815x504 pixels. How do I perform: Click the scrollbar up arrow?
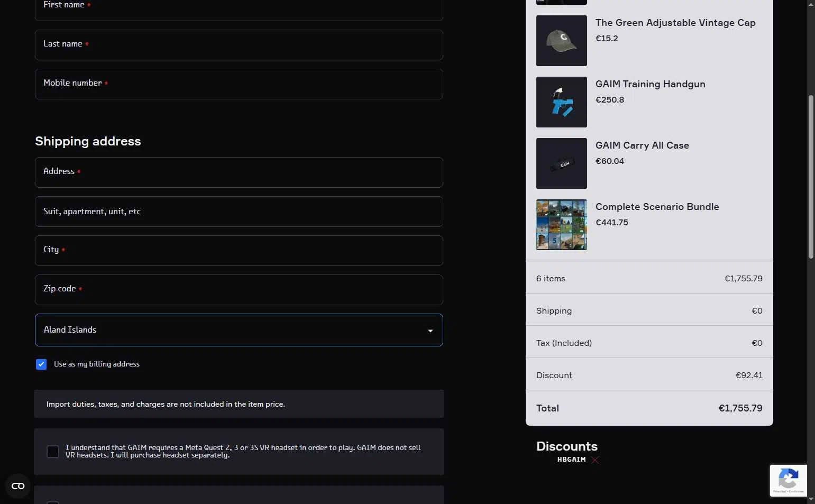coord(811,4)
